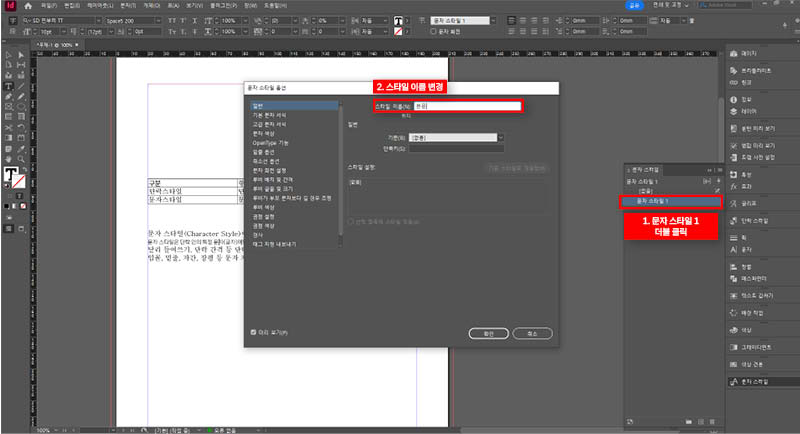
Task: Click the blue 공유 share button
Action: pyautogui.click(x=634, y=5)
